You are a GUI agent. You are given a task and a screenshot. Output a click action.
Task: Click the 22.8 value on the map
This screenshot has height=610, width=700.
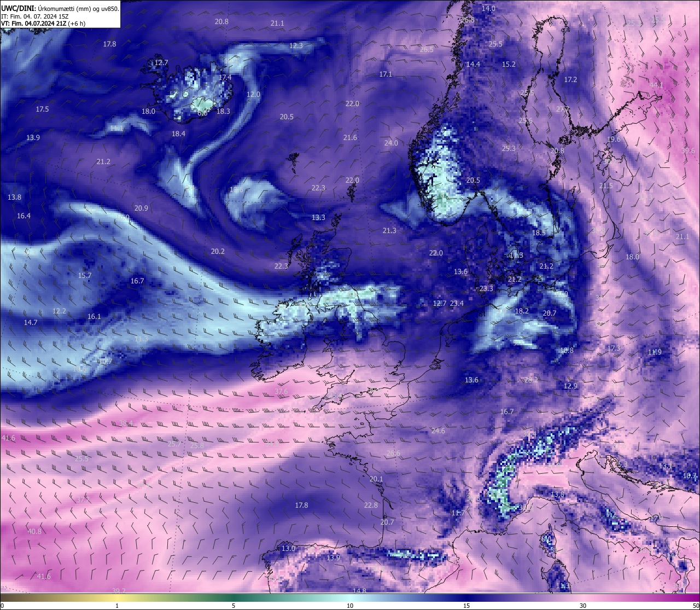pyautogui.click(x=371, y=506)
